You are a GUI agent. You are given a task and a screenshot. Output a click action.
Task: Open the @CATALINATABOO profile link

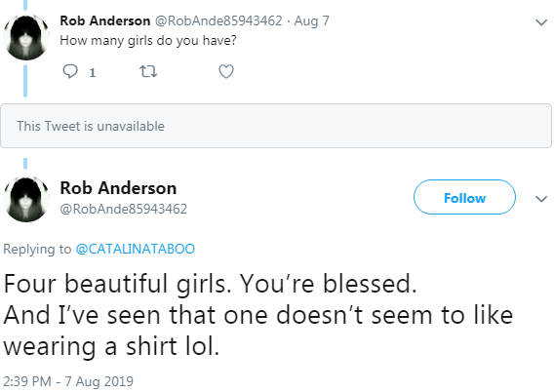(x=136, y=249)
